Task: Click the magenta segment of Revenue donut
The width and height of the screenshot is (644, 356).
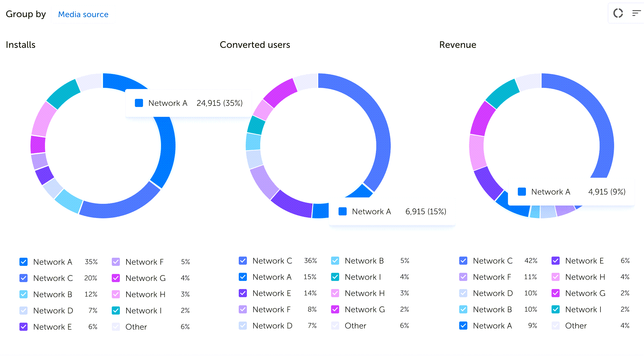Action: [x=482, y=119]
